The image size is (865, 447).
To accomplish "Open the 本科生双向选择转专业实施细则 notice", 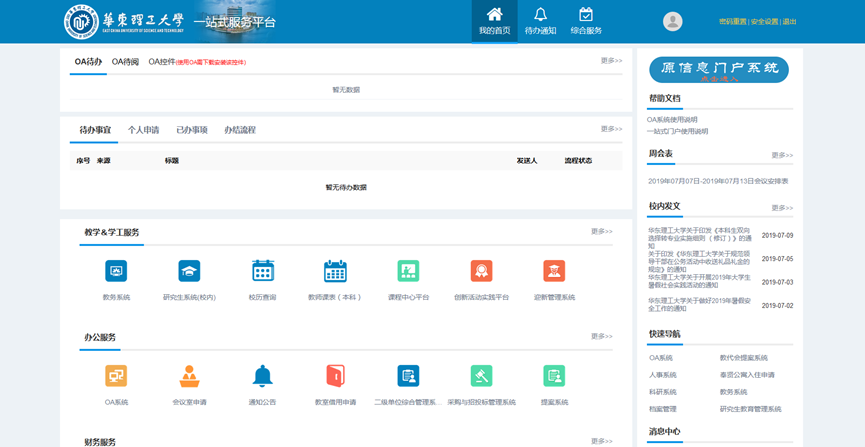I will 700,238.
